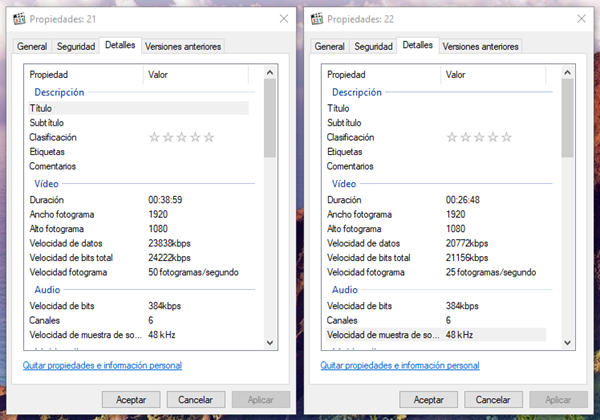Click Cancelar in the Propiedades: 22 window
Image resolution: width=600 pixels, height=420 pixels.
pos(493,400)
